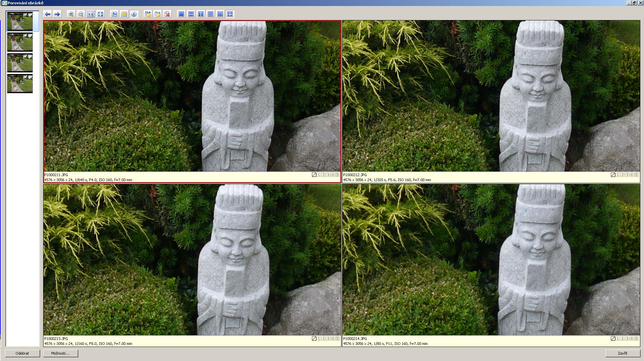Viewport: 644px width, 361px height.
Task: Click the zoom out magnifier icon
Action: tap(81, 14)
